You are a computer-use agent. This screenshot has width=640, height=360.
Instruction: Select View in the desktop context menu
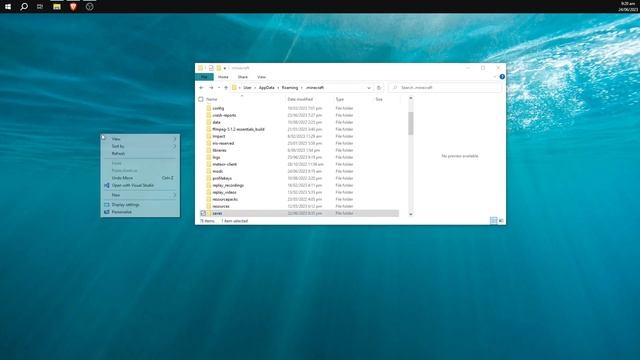pyautogui.click(x=140, y=139)
